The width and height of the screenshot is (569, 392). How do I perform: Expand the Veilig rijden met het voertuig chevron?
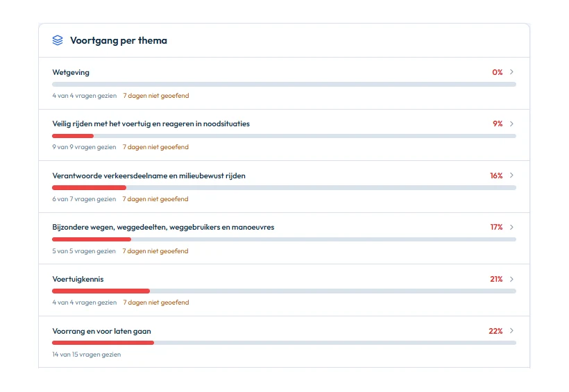[x=511, y=123]
